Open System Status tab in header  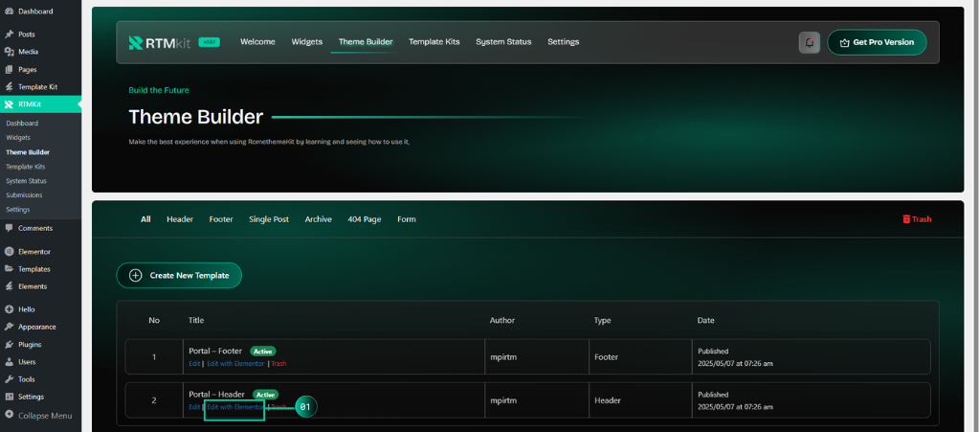(503, 42)
